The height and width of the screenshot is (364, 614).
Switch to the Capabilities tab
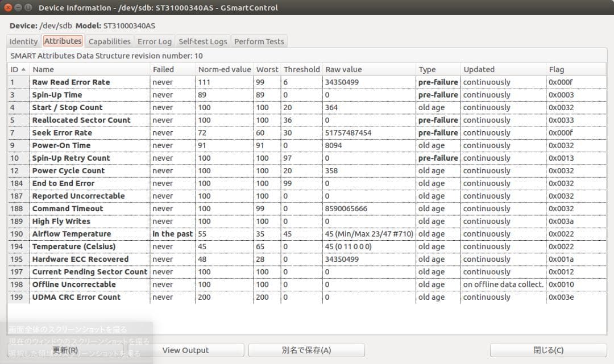109,41
